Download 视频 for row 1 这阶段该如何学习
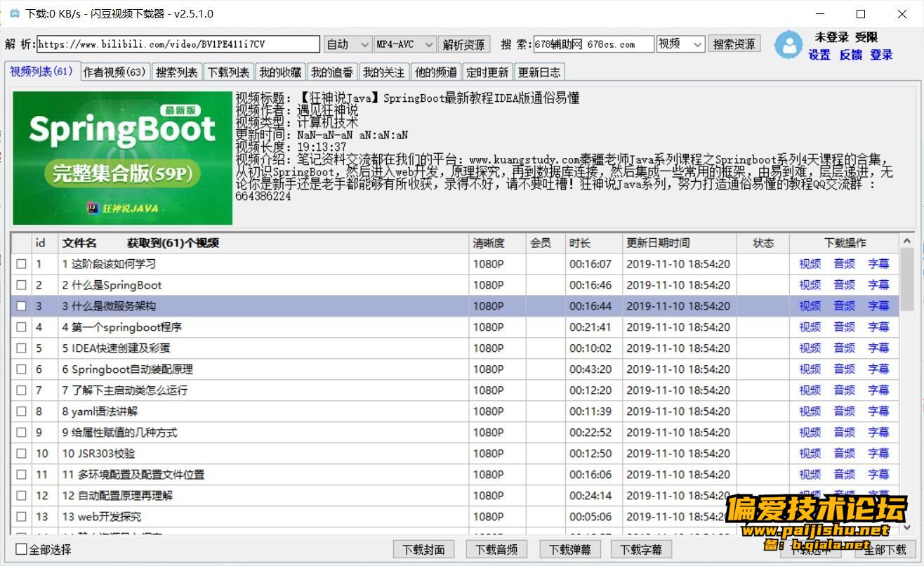The width and height of the screenshot is (924, 566). point(810,264)
